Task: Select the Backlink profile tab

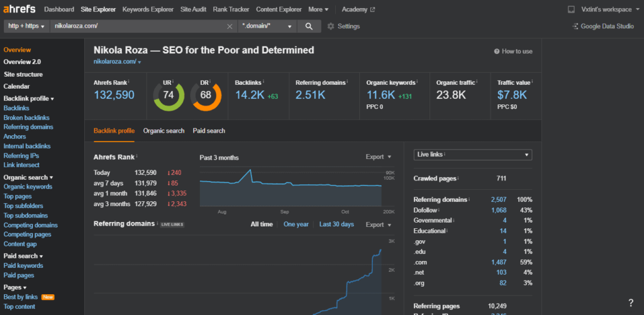Action: (114, 131)
